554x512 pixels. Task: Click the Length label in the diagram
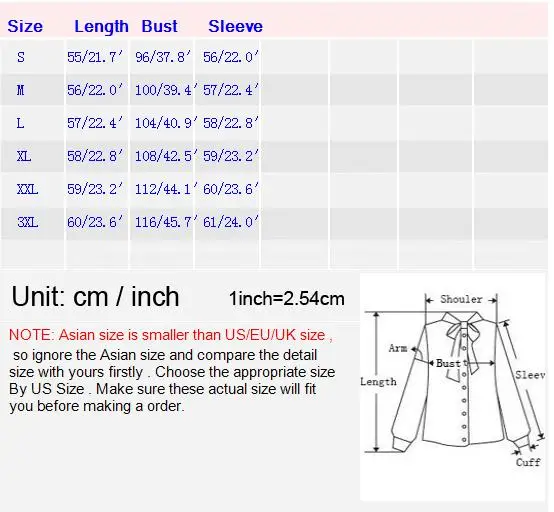(x=378, y=382)
